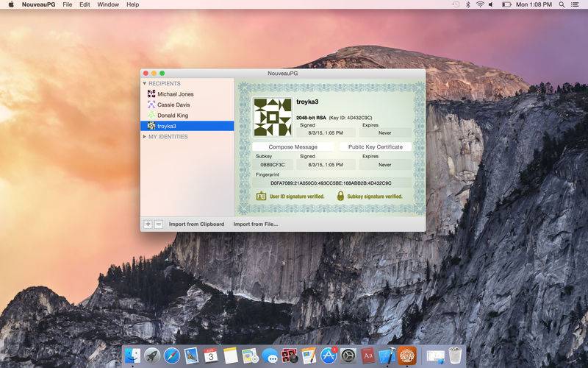Click the primary key Signed date field
Image resolution: width=588 pixels, height=368 pixels.
click(x=326, y=132)
